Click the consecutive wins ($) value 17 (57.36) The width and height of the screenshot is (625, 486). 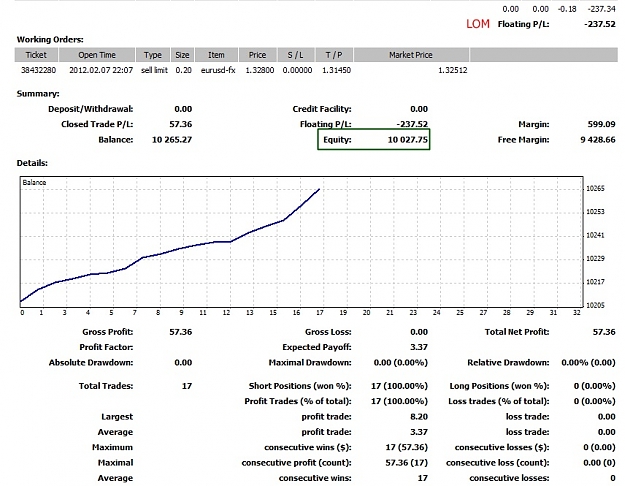[x=407, y=447]
